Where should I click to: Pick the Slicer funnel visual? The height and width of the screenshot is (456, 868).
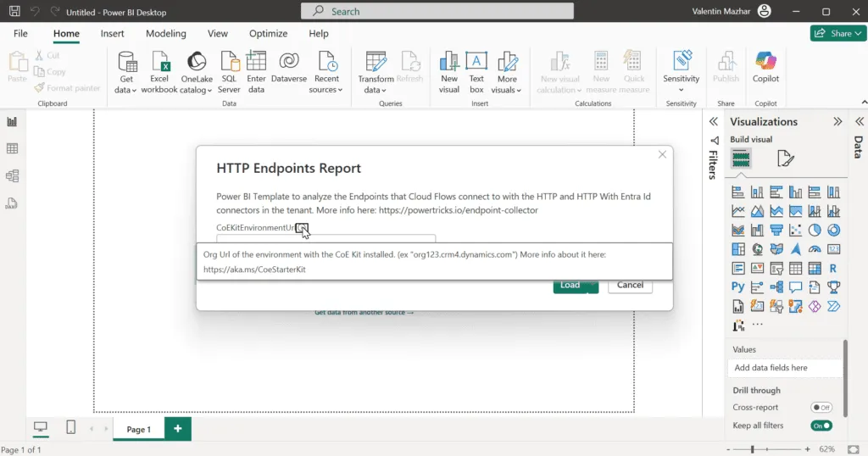click(776, 269)
